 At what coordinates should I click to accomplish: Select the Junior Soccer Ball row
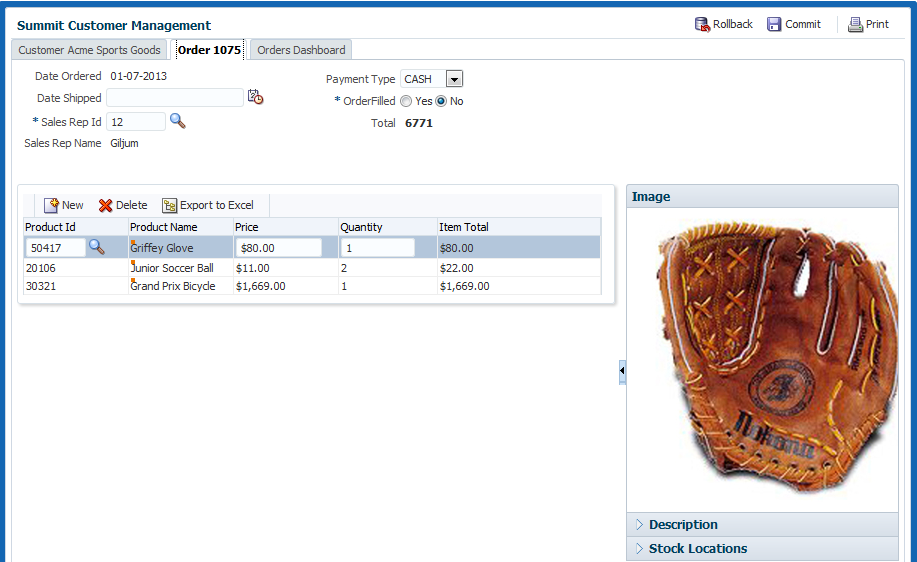pos(312,268)
